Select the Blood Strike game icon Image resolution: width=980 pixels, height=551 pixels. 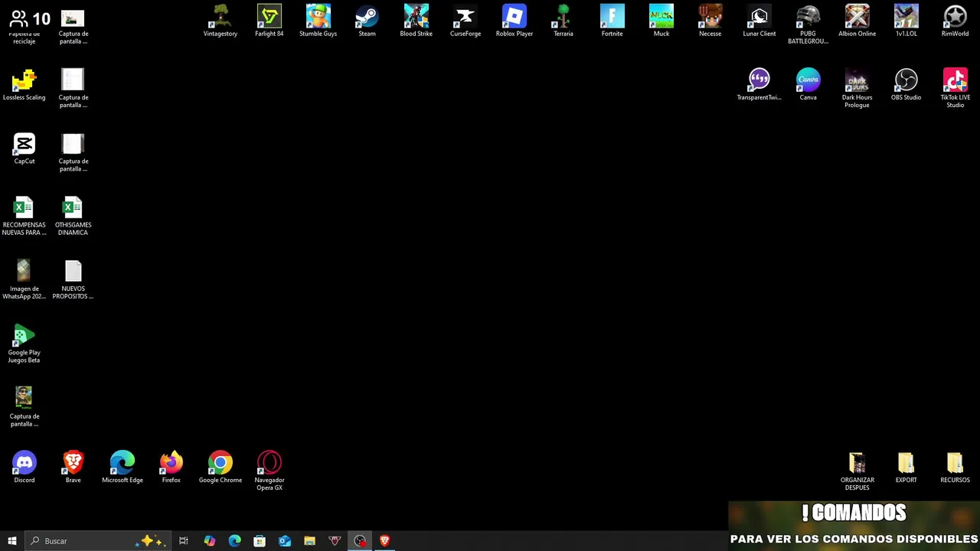coord(416,21)
